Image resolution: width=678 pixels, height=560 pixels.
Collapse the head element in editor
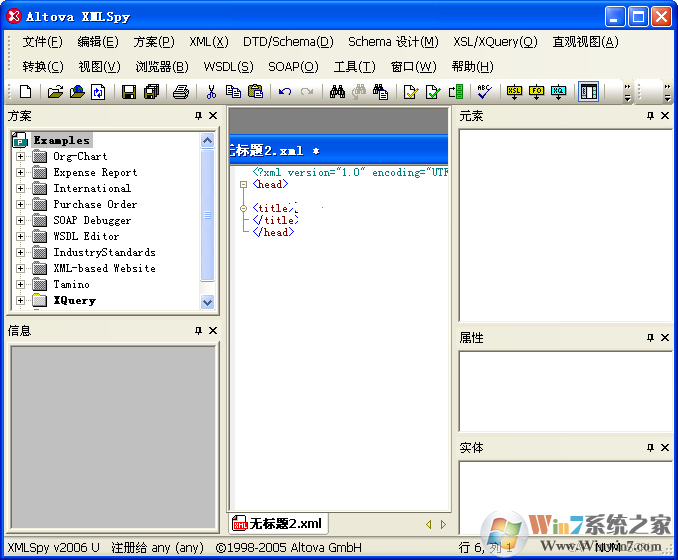[x=243, y=185]
